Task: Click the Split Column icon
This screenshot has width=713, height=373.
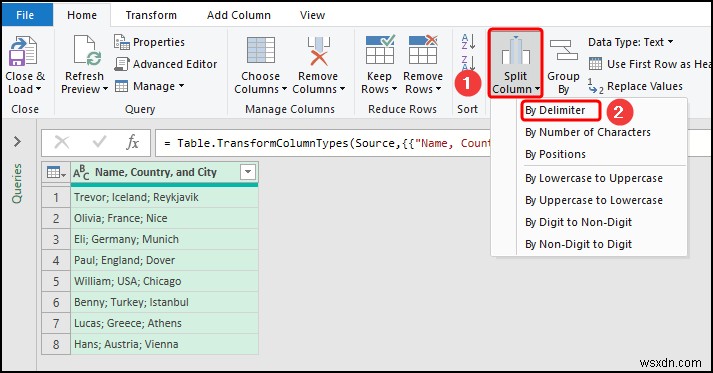Action: tap(516, 50)
